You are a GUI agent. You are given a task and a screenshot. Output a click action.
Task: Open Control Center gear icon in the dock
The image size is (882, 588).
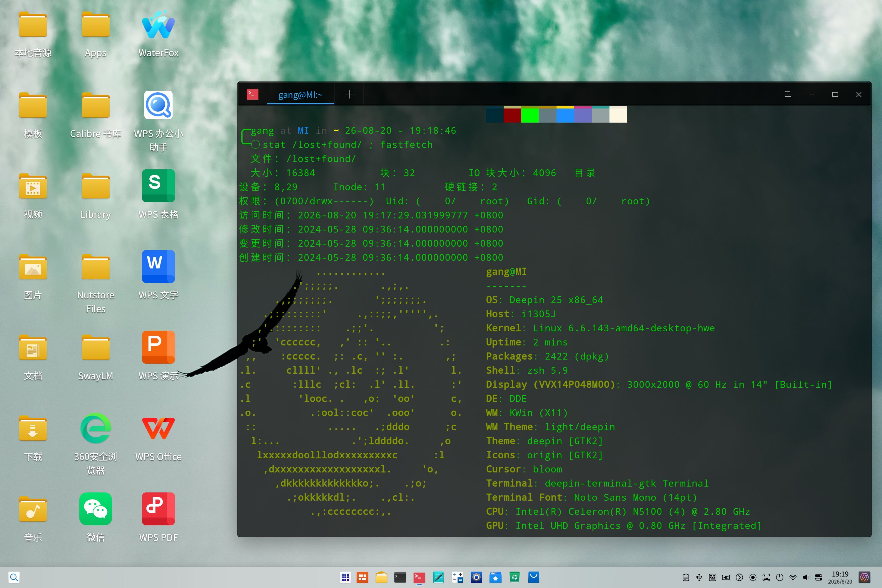(476, 577)
